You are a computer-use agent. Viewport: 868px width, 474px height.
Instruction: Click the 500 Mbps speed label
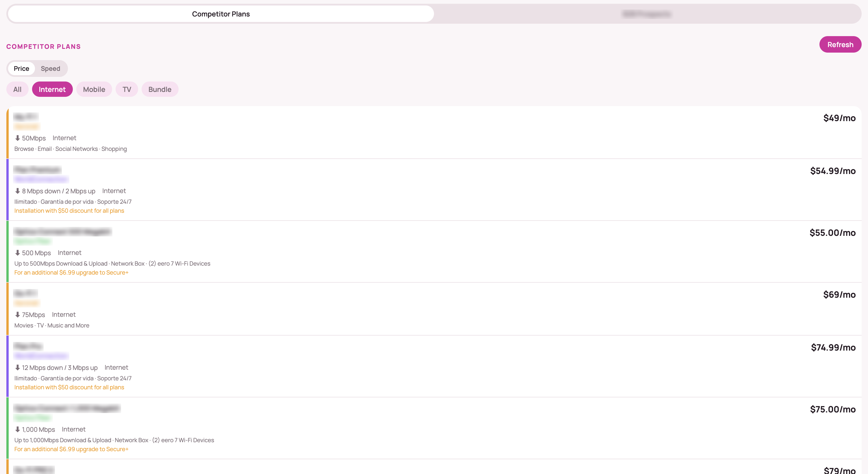point(36,253)
